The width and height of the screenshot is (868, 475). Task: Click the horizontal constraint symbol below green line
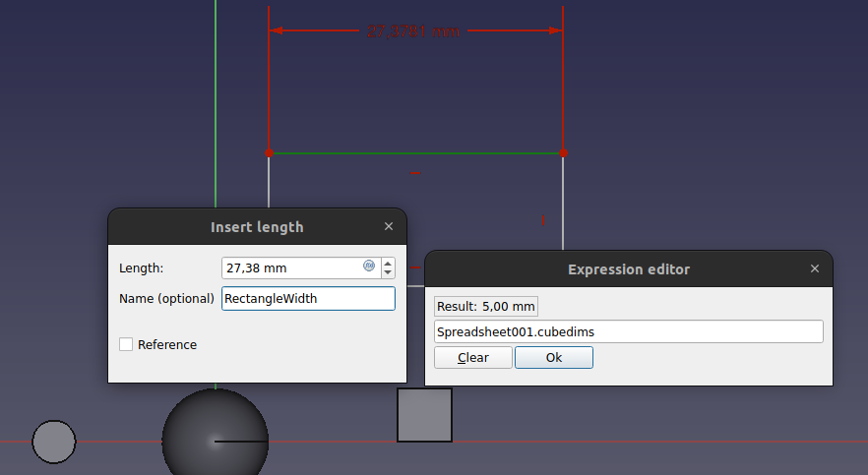coord(415,174)
